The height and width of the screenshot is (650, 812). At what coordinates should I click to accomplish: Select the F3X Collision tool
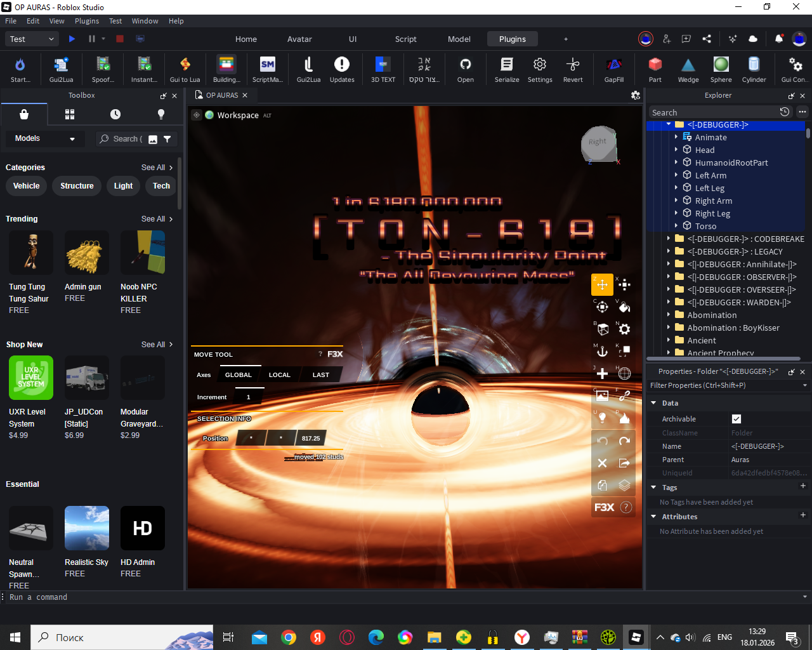click(x=625, y=351)
